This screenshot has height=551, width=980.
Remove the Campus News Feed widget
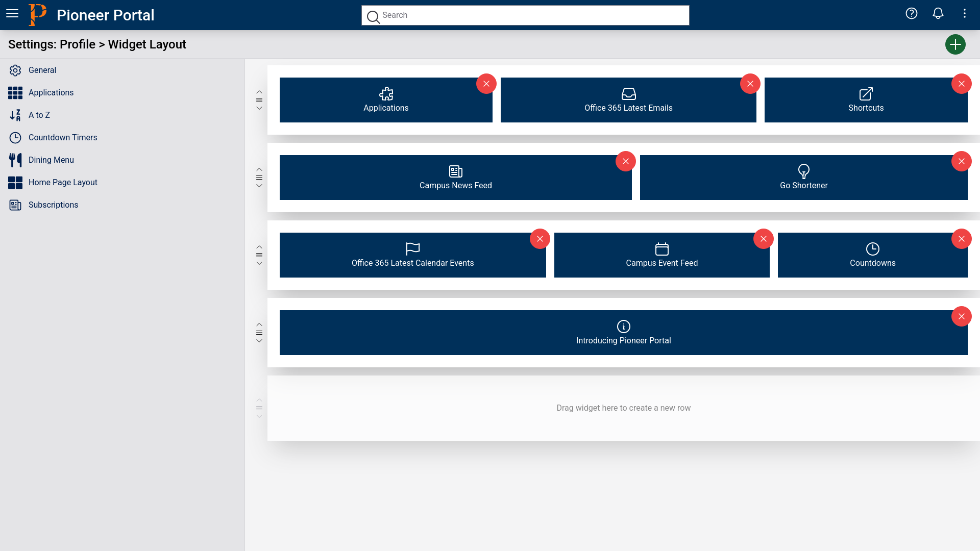[625, 161]
